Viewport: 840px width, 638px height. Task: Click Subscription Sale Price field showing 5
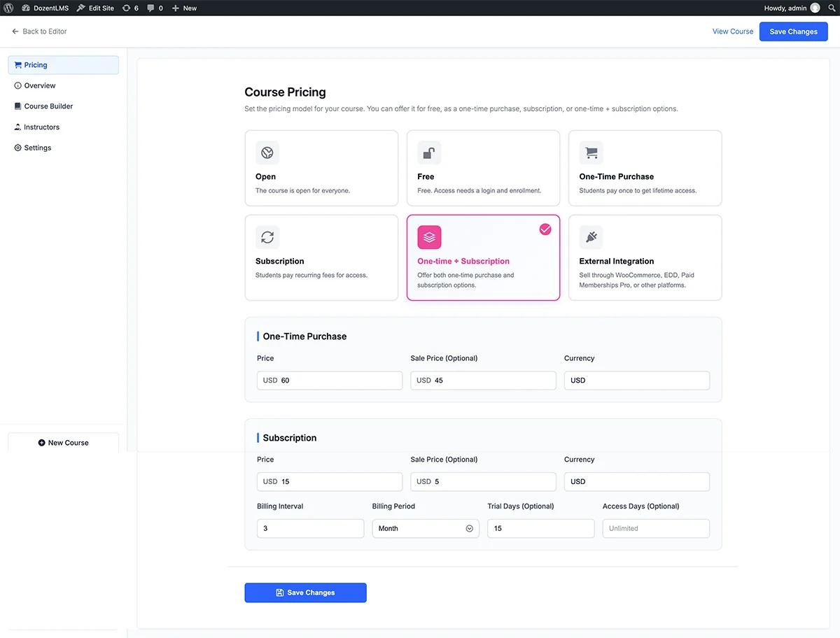point(483,482)
